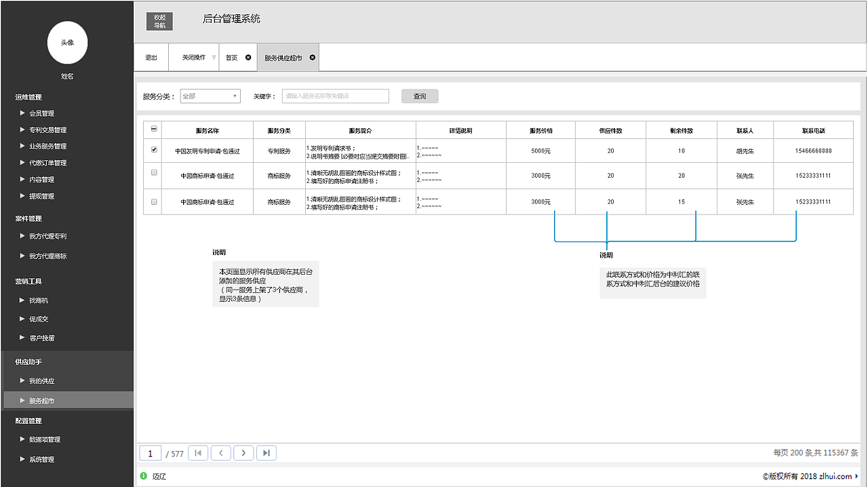
Task: Click the 5000元 price cell
Action: (541, 151)
